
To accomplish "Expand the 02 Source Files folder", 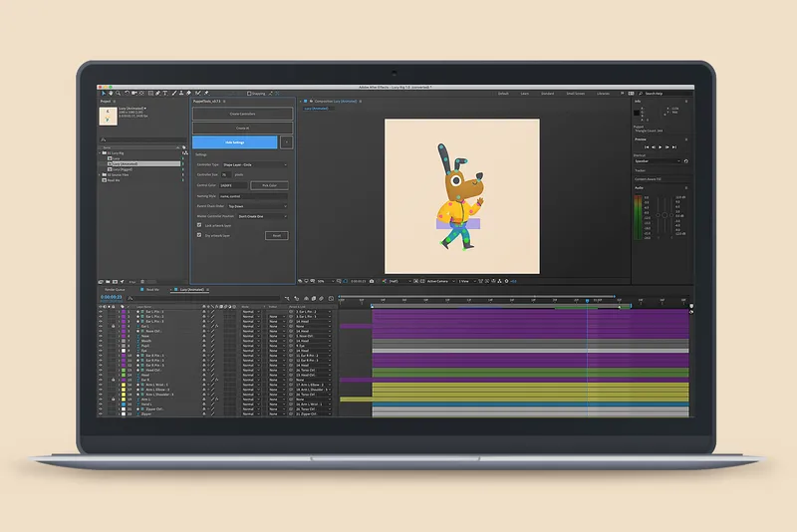I will pyautogui.click(x=100, y=174).
